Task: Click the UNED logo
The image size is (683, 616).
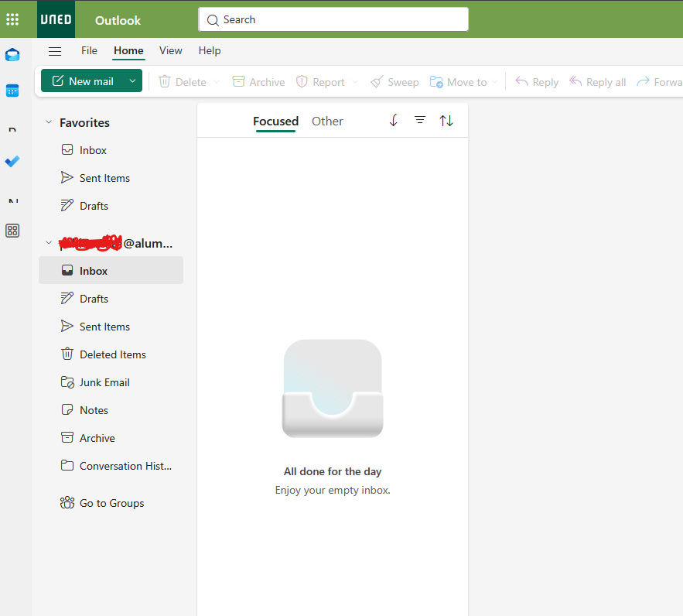Action: (x=56, y=19)
